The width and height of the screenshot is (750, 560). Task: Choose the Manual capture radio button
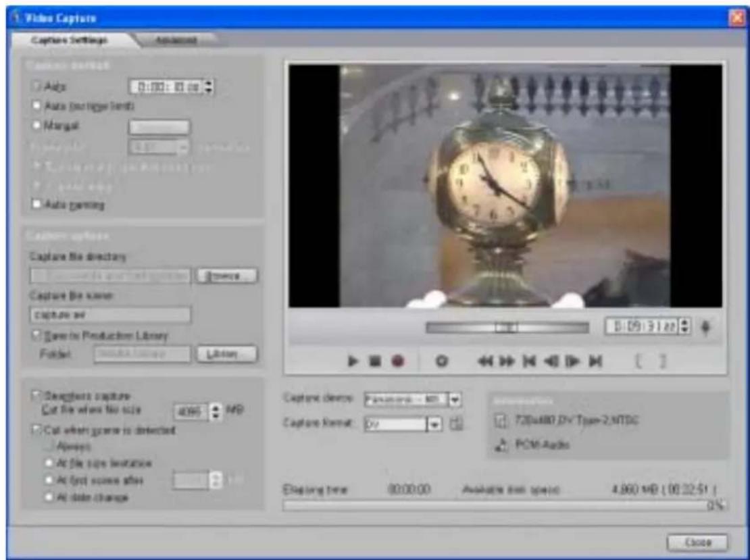point(36,125)
